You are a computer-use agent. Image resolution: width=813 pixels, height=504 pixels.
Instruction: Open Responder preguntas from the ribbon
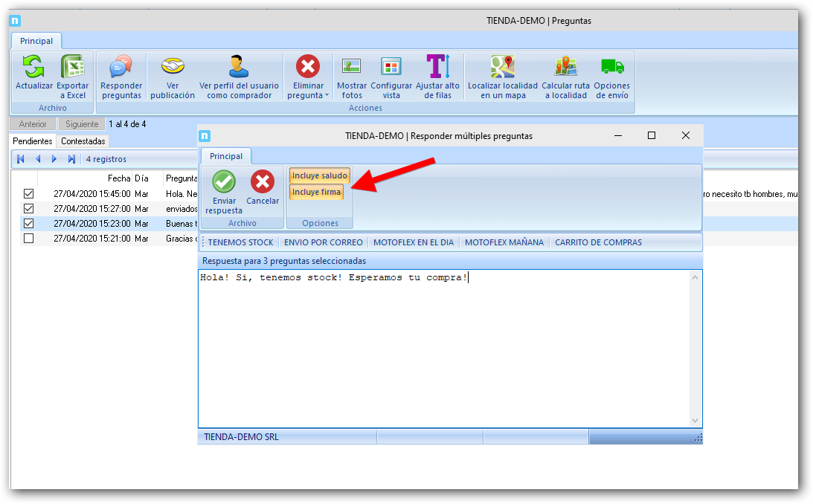[x=121, y=68]
